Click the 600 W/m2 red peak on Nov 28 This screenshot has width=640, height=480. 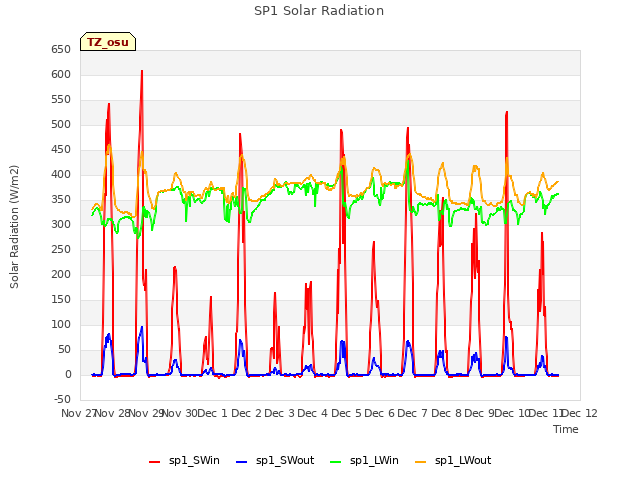[142, 71]
